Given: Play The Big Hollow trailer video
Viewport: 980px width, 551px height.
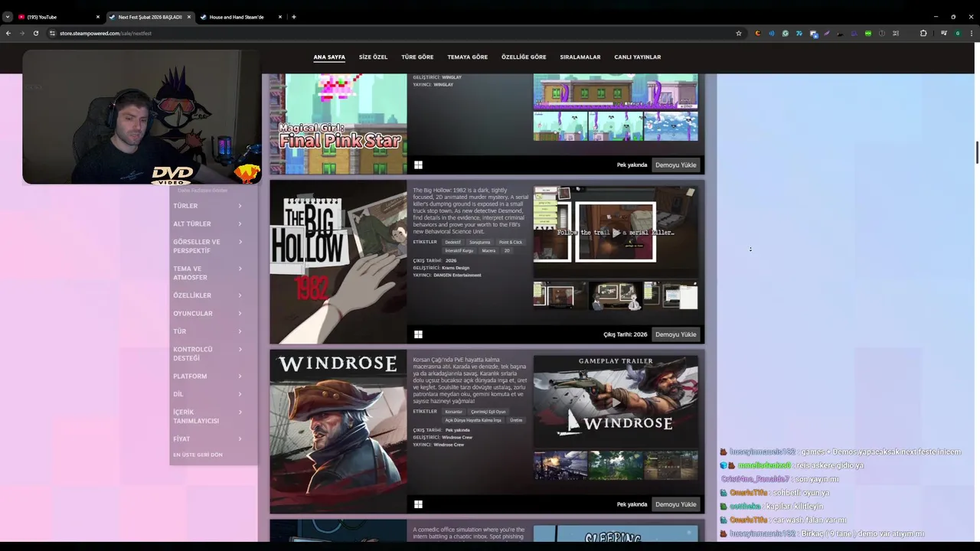Looking at the screenshot, I should coord(616,232).
